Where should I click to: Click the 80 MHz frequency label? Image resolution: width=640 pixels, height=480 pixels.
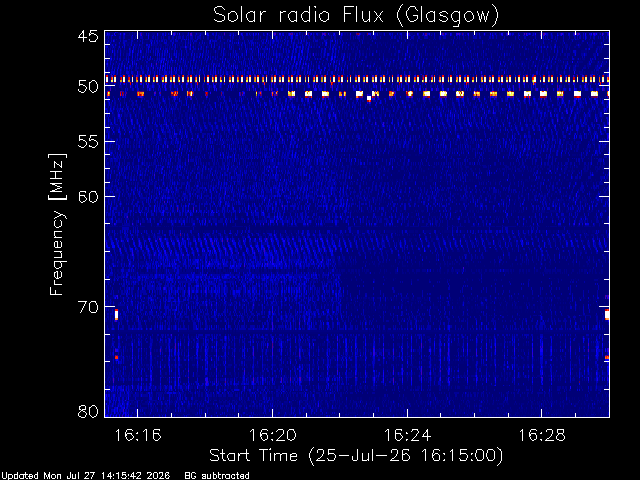pyautogui.click(x=88, y=411)
